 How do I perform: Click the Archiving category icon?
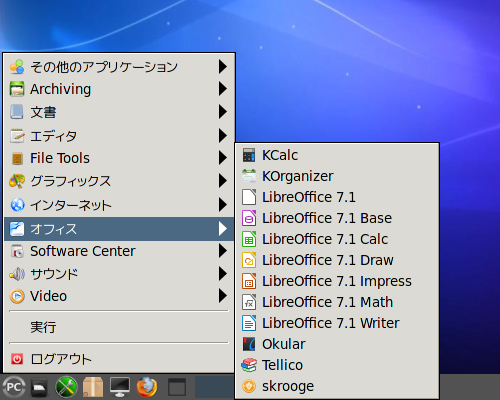coord(17,89)
